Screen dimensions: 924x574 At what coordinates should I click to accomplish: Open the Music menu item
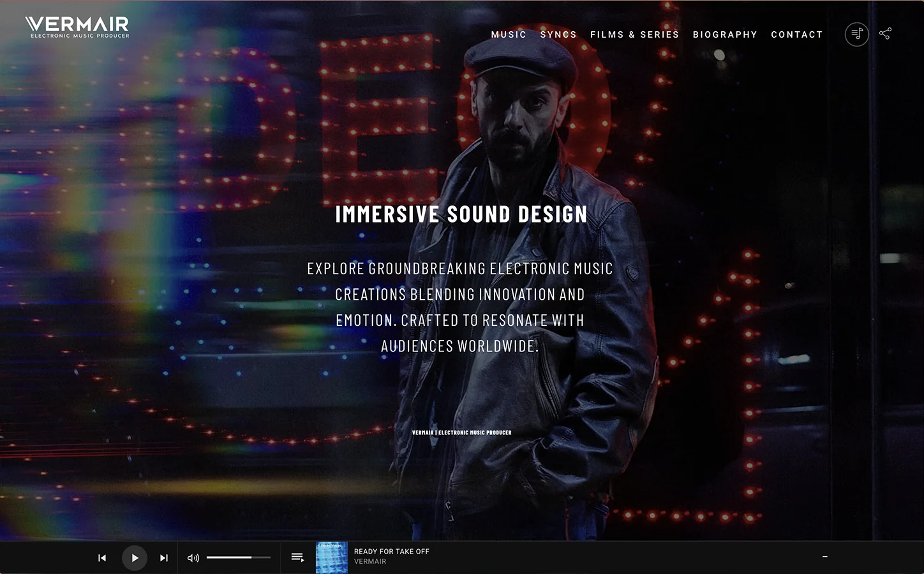509,34
